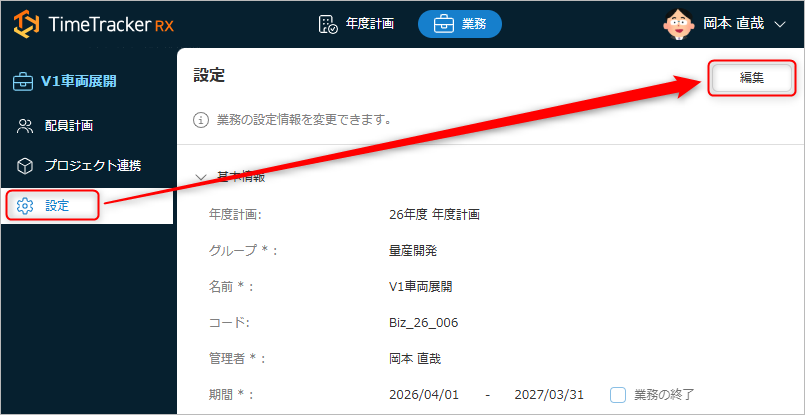Click the 年度計画 calendar icon in header
Screen dimensions: 805x415
point(328,24)
